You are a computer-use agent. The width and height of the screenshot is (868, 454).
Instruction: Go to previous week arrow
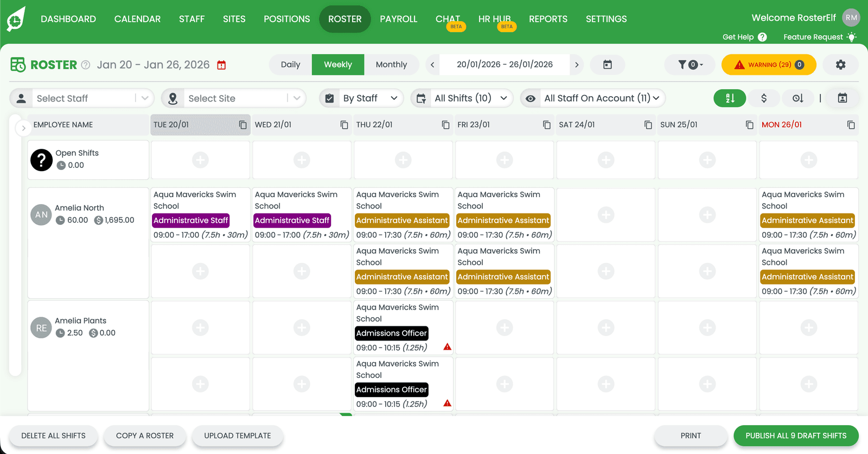432,65
